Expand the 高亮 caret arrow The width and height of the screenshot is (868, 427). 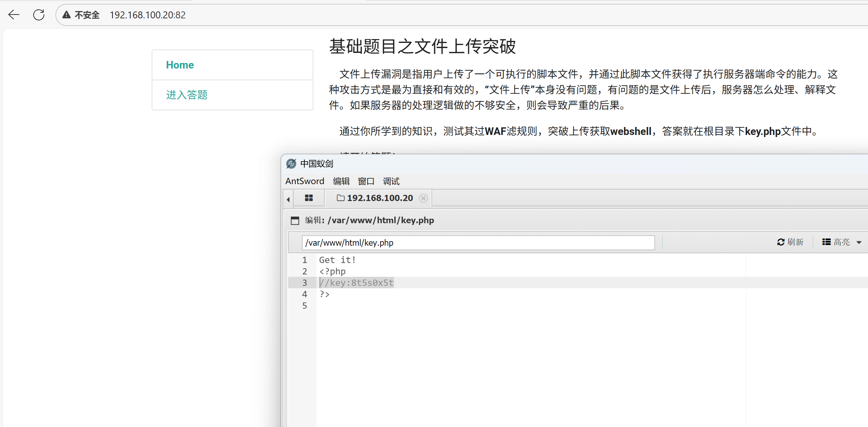point(859,243)
